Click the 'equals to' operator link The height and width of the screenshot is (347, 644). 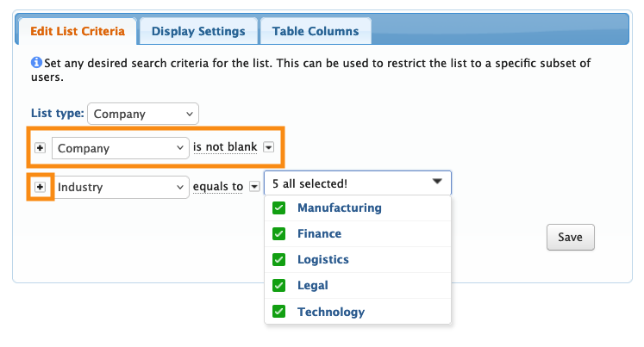click(x=218, y=186)
